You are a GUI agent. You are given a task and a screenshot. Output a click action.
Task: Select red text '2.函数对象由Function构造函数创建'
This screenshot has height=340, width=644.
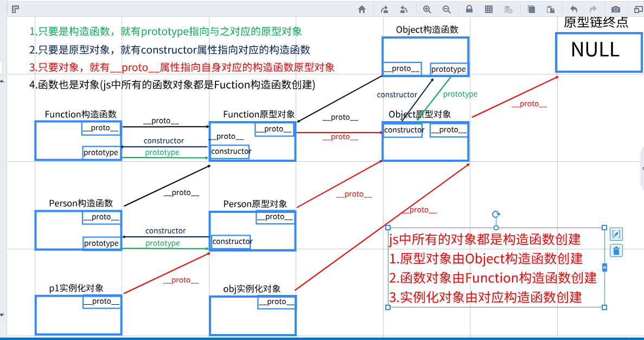pos(493,278)
